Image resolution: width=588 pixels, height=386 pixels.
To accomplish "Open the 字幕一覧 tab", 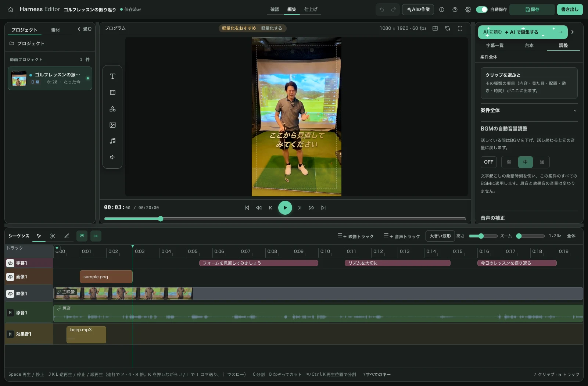I will 495,46.
